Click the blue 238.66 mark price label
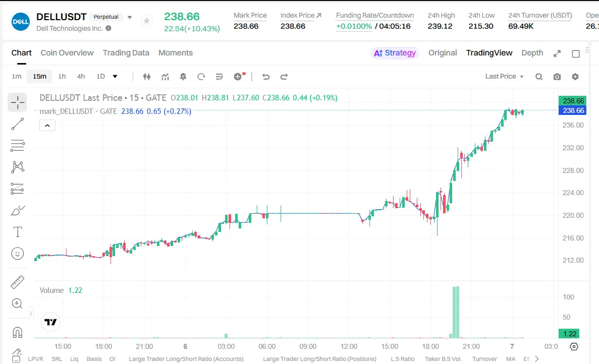The image size is (599, 364). [572, 110]
